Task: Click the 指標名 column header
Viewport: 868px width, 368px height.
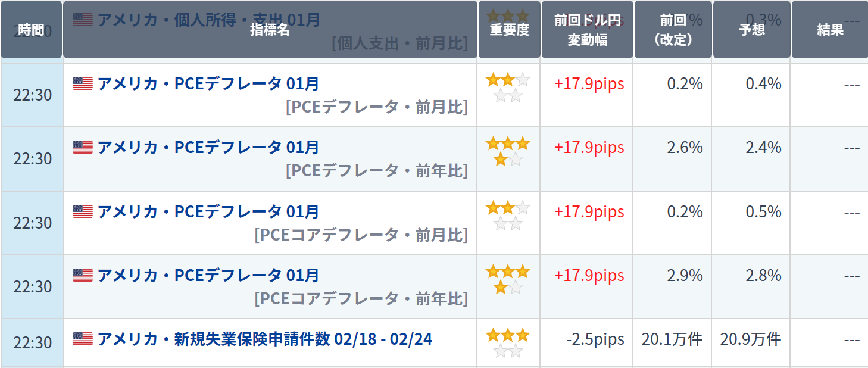Action: click(x=270, y=30)
